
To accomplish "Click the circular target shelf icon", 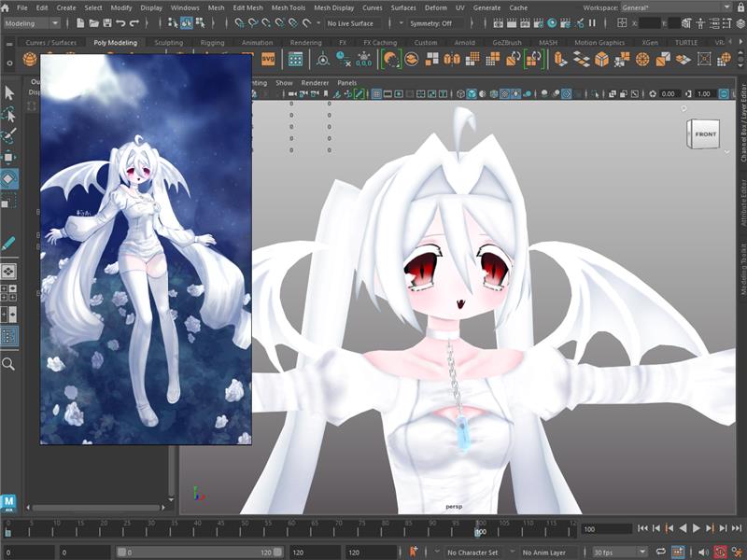I will [x=642, y=60].
